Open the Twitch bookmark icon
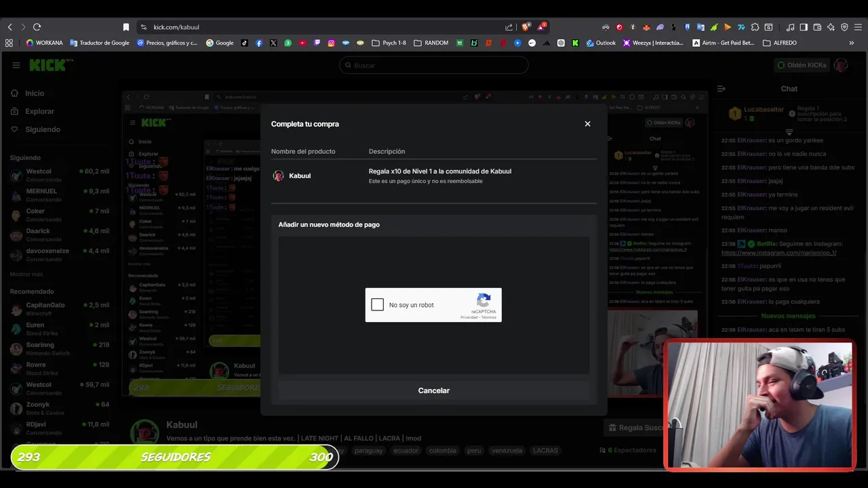Screen dimensions: 868x488 pyautogui.click(x=317, y=43)
